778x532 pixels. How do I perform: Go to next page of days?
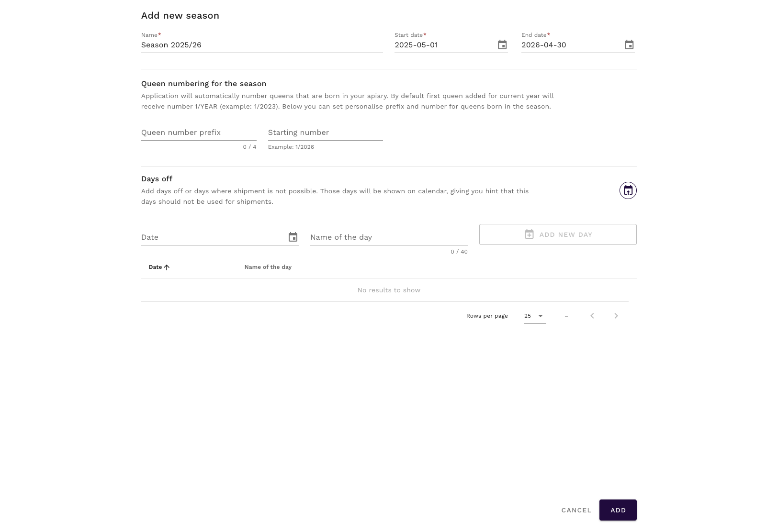click(x=616, y=316)
